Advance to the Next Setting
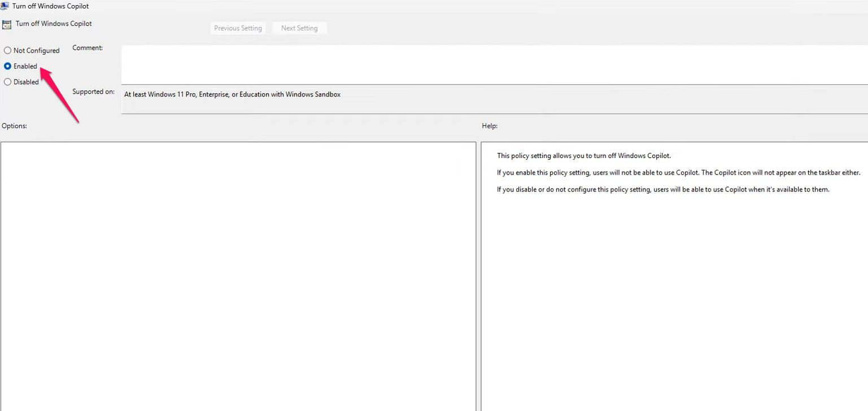This screenshot has height=411, width=868. (299, 28)
